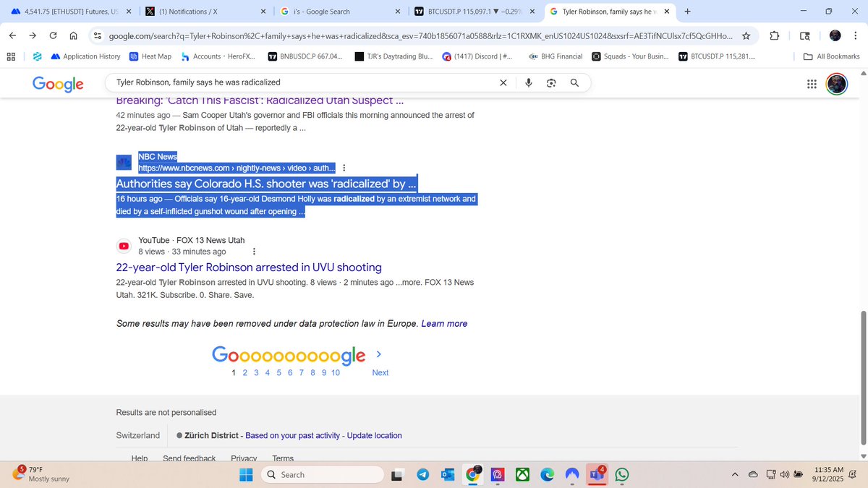Open the browser home page icon
Image resolution: width=868 pixels, height=488 pixels.
coord(73,36)
